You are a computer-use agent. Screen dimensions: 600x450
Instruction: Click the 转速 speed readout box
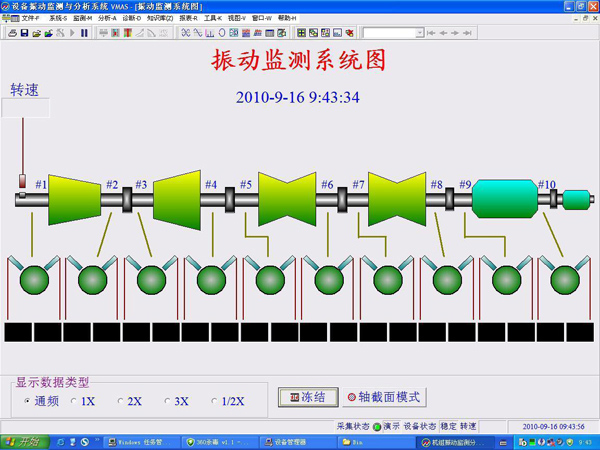coord(26,108)
